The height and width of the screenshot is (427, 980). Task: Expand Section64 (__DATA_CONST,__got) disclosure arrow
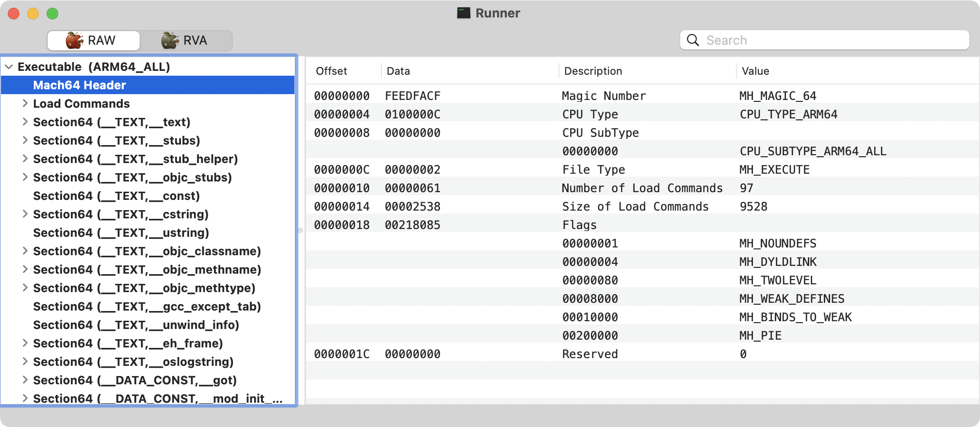[25, 380]
